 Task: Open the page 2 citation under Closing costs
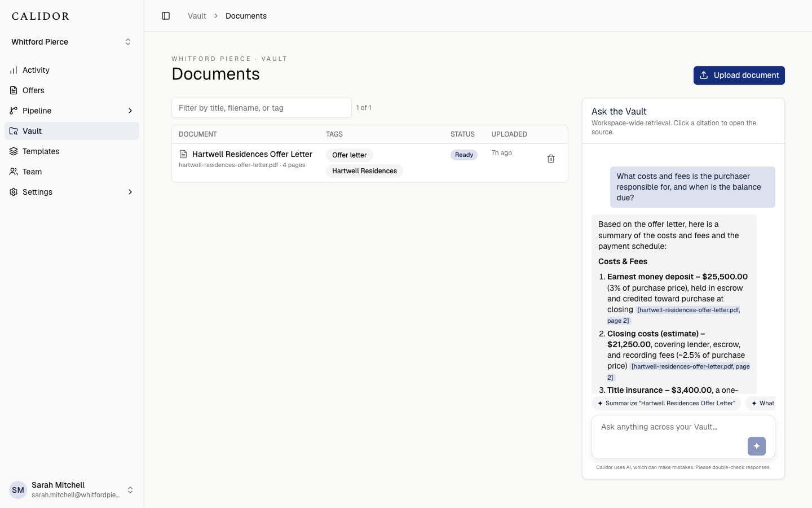[x=678, y=372]
